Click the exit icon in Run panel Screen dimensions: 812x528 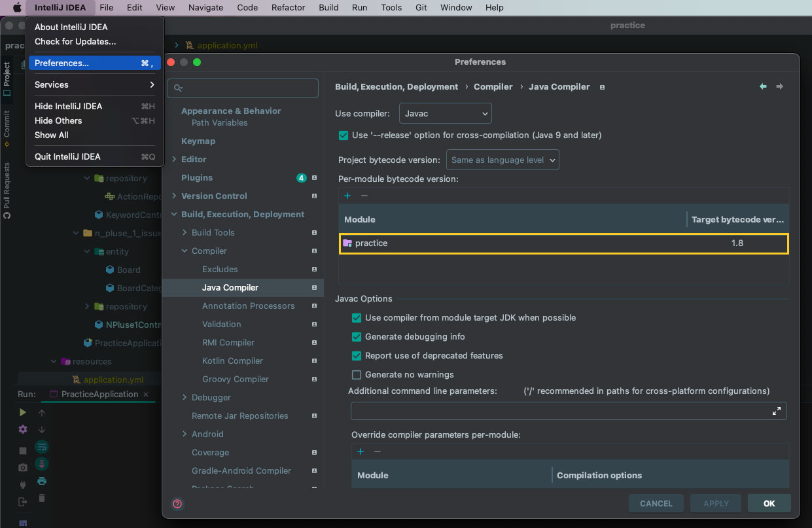pyautogui.click(x=23, y=502)
